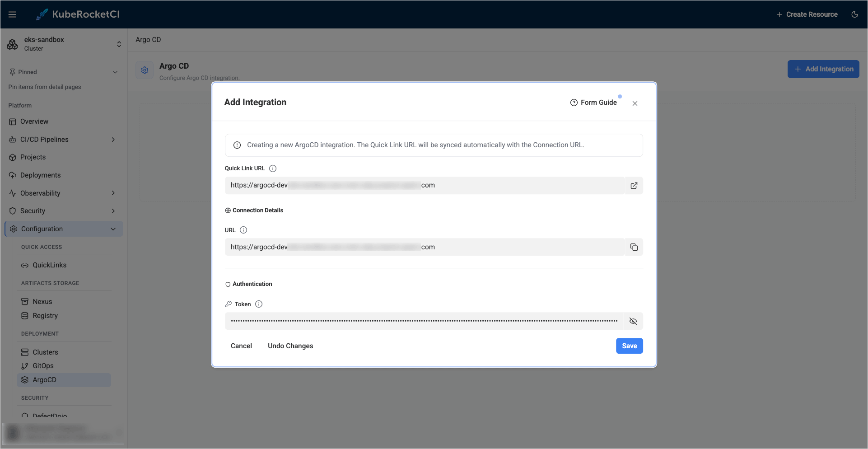Click the pin icon next to Pinned

coord(12,72)
